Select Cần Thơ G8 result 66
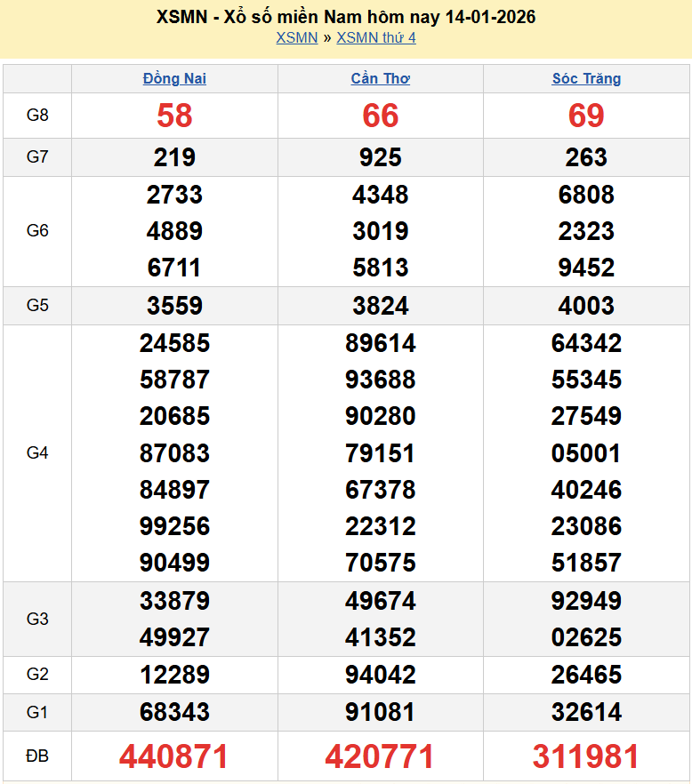The height and width of the screenshot is (784, 692). click(x=380, y=116)
